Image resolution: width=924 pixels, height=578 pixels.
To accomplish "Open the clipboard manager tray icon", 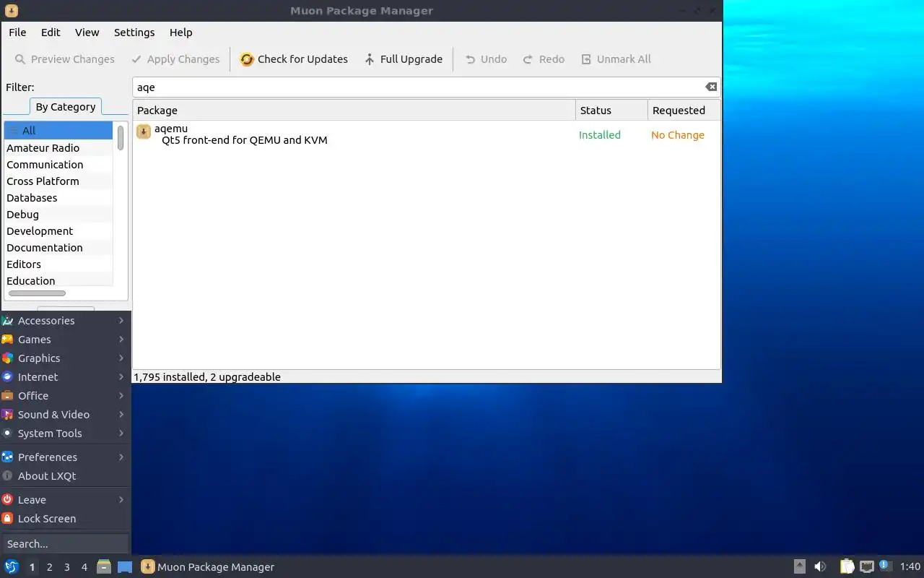I will (x=847, y=566).
